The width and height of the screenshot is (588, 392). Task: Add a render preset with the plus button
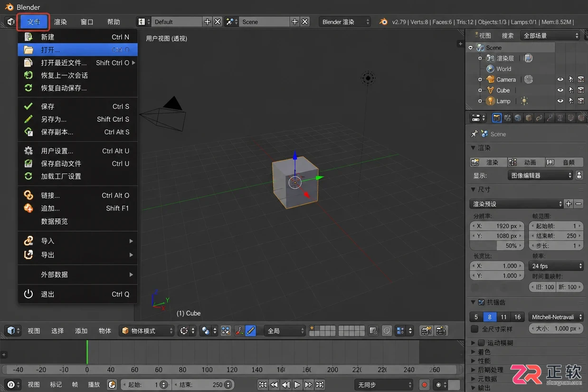tap(569, 204)
